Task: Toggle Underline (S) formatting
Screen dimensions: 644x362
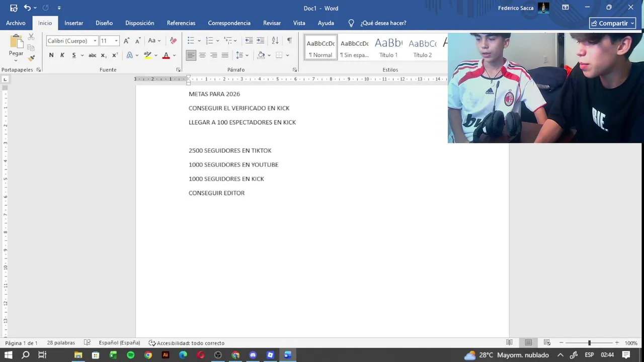Action: coord(74,55)
